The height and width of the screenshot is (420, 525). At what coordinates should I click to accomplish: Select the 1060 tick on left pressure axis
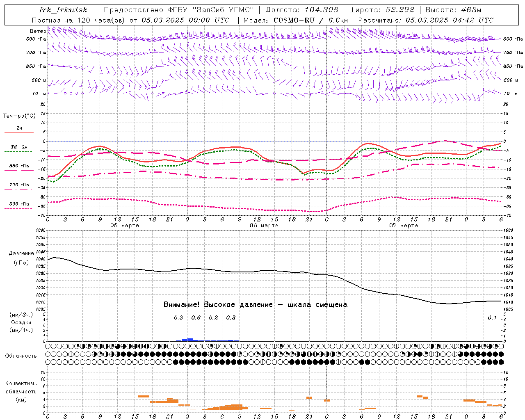pos(41,231)
